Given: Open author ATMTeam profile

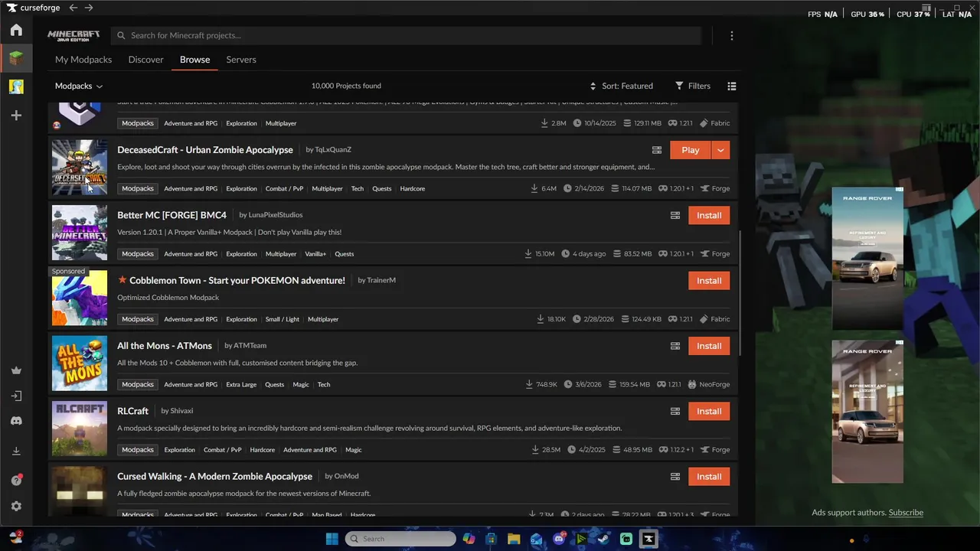Looking at the screenshot, I should tap(250, 346).
